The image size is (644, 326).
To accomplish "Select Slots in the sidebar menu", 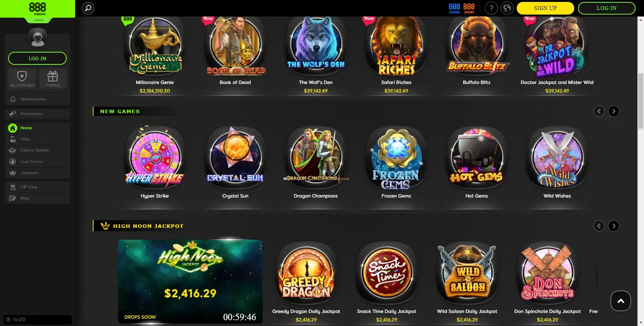I will click(x=38, y=139).
